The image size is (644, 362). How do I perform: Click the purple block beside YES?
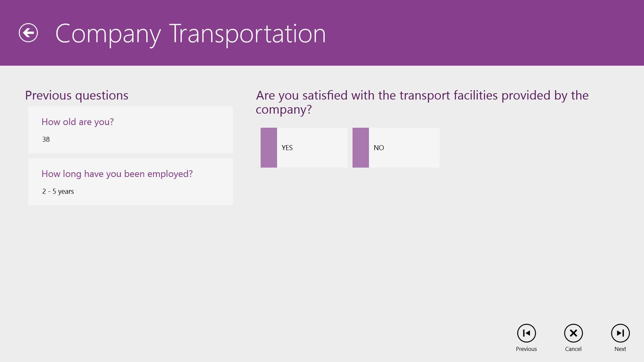(x=269, y=148)
